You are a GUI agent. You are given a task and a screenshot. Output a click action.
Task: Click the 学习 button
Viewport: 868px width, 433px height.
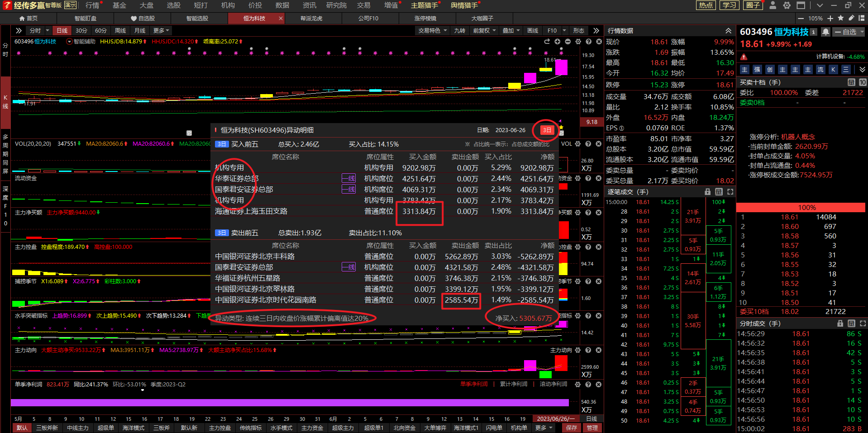[x=729, y=5]
